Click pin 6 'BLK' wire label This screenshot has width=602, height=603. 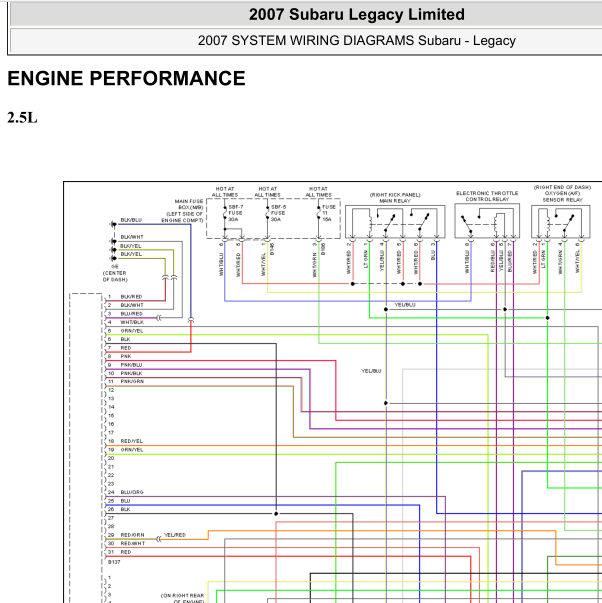pyautogui.click(x=125, y=339)
